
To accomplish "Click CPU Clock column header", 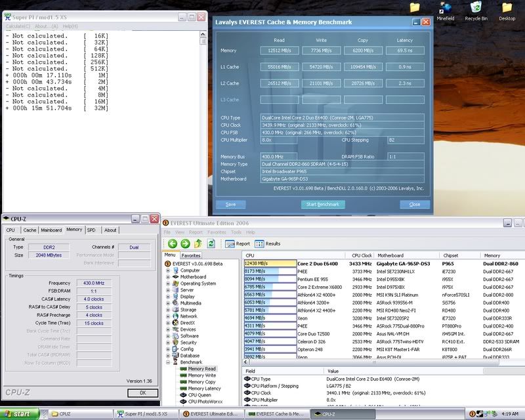I will pos(362,255).
